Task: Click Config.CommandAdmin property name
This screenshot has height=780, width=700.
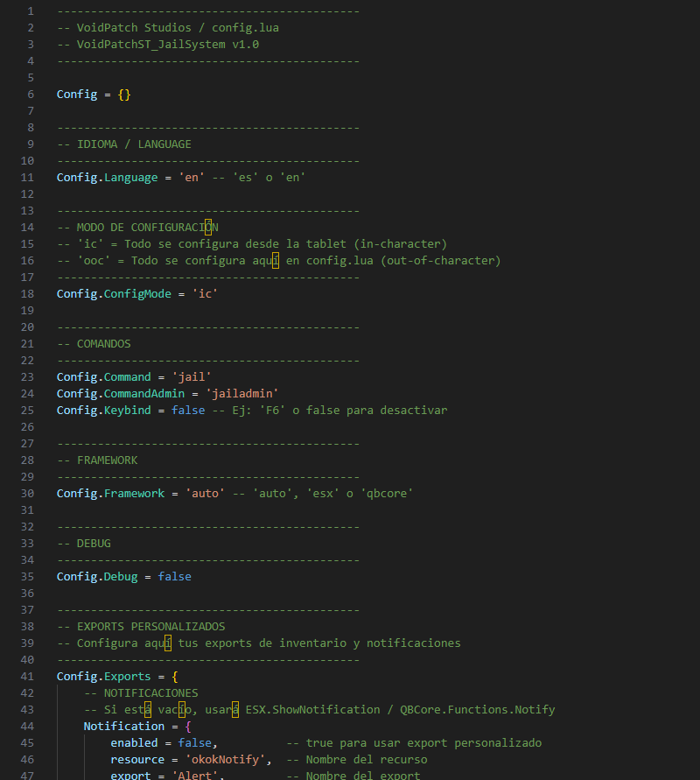Action: point(144,393)
